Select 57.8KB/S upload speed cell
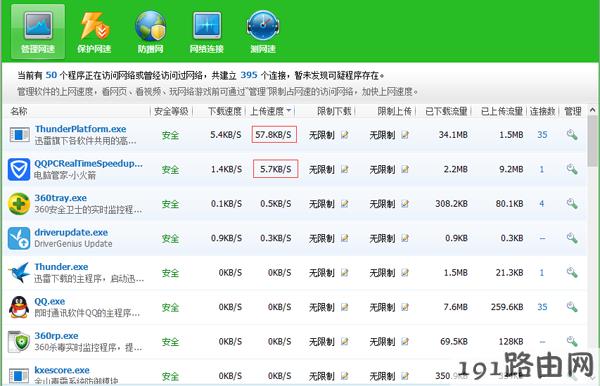 pyautogui.click(x=274, y=134)
